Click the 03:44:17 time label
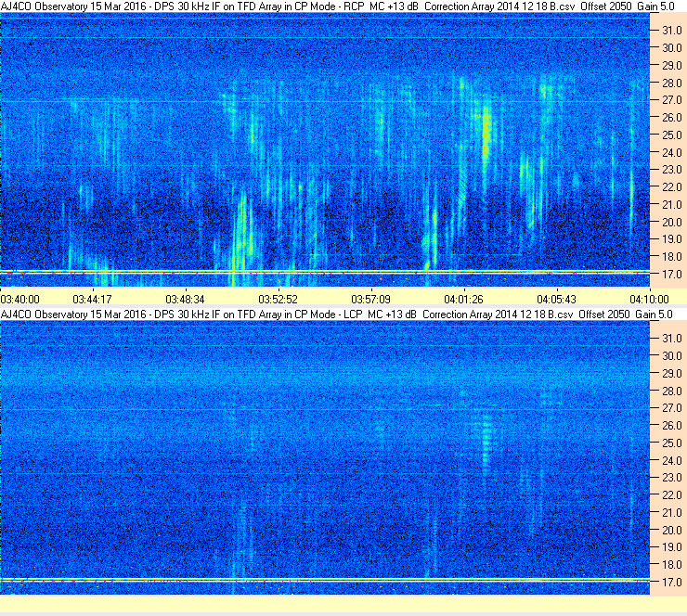The image size is (687, 616). coord(92,300)
